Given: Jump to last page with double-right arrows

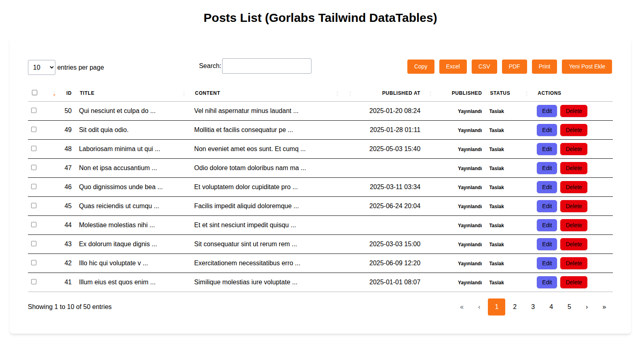Looking at the screenshot, I should point(604,307).
